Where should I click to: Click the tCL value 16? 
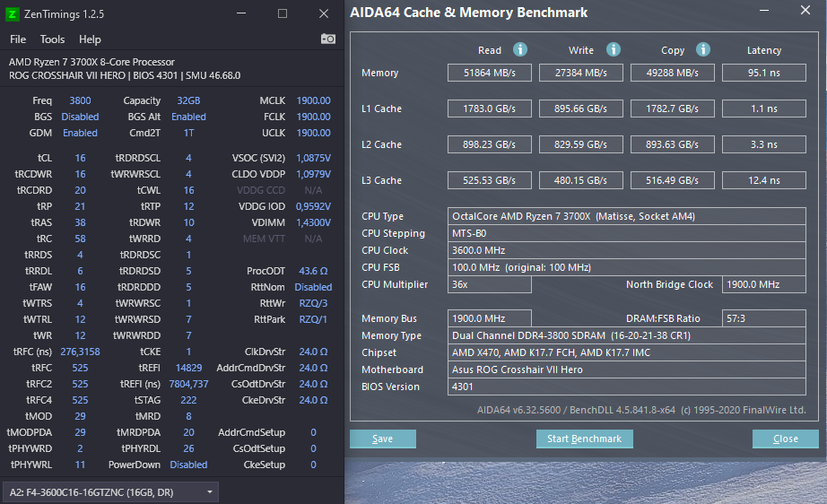(80, 158)
